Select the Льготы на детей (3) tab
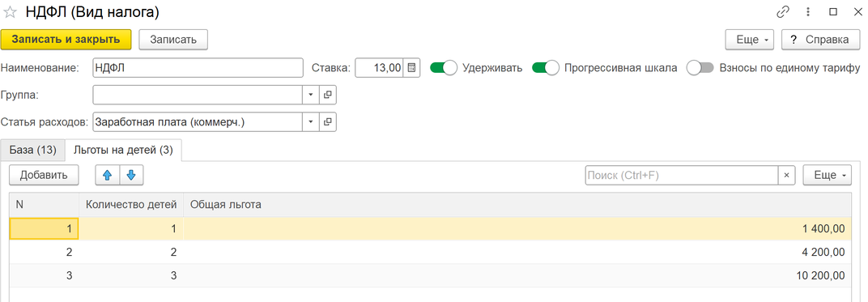 tap(124, 150)
